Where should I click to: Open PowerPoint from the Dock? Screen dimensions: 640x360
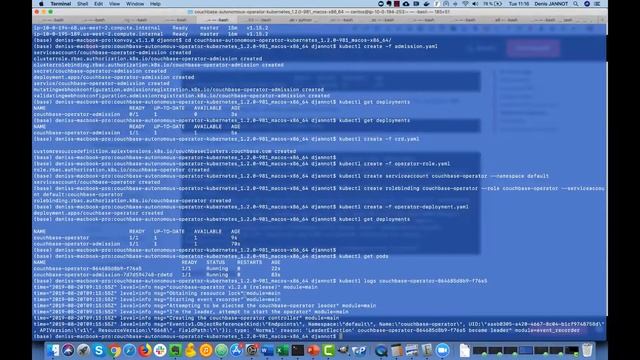pyautogui.click(x=313, y=350)
